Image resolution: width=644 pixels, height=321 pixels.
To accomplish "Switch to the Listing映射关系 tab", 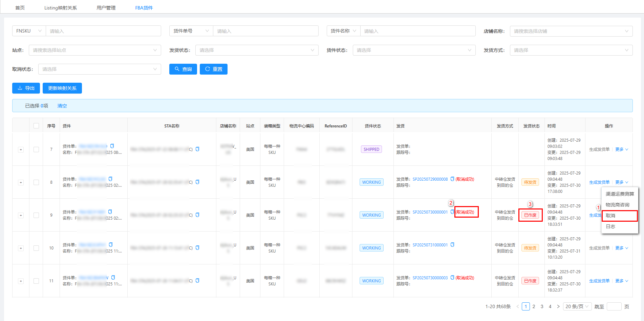I will 61,8.
